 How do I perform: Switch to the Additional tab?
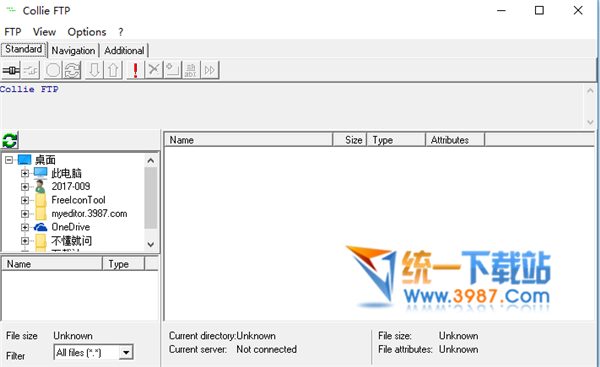(x=124, y=51)
